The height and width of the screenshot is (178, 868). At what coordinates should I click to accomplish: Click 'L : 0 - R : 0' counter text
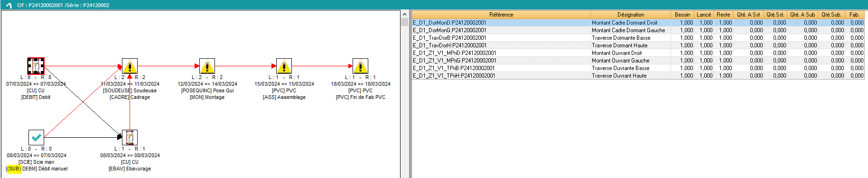pos(36,149)
